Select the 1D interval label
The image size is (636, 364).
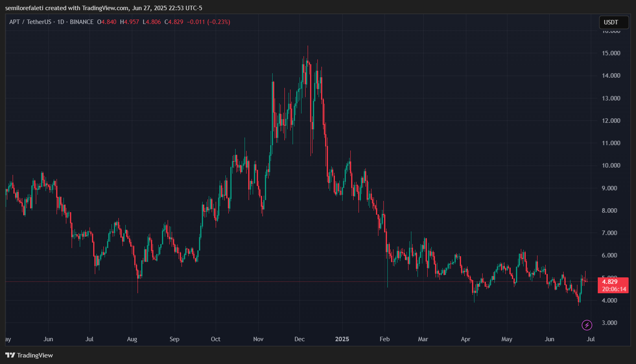(x=61, y=22)
